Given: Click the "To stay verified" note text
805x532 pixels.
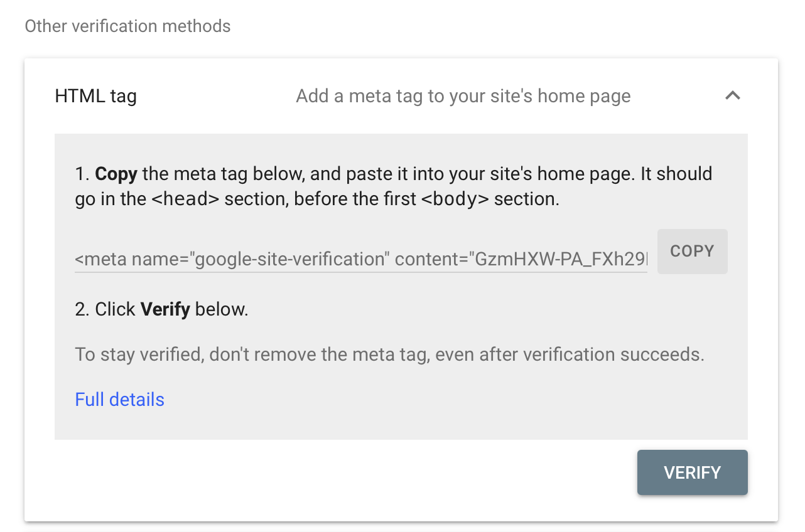Looking at the screenshot, I should (x=139, y=354).
